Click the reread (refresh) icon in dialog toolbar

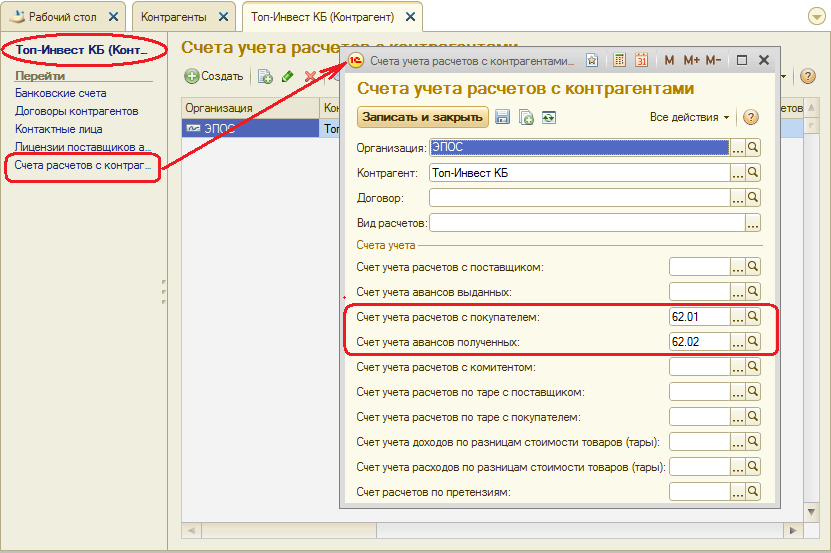(x=548, y=117)
